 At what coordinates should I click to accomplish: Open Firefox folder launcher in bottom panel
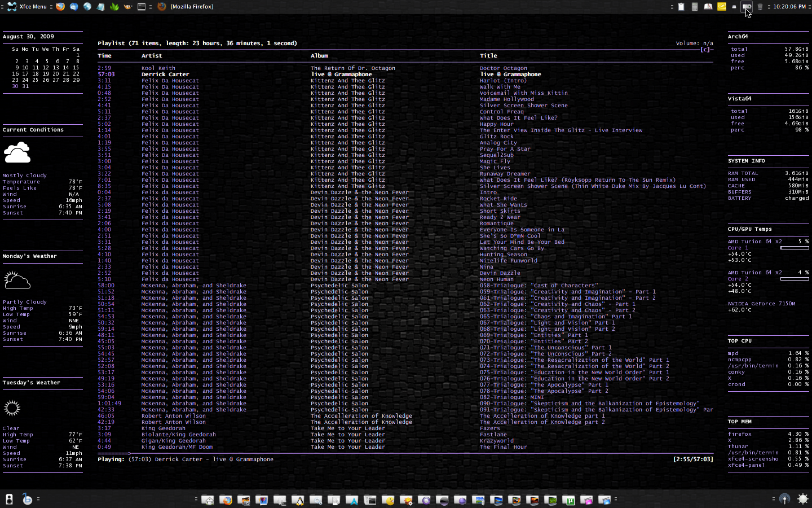226,500
